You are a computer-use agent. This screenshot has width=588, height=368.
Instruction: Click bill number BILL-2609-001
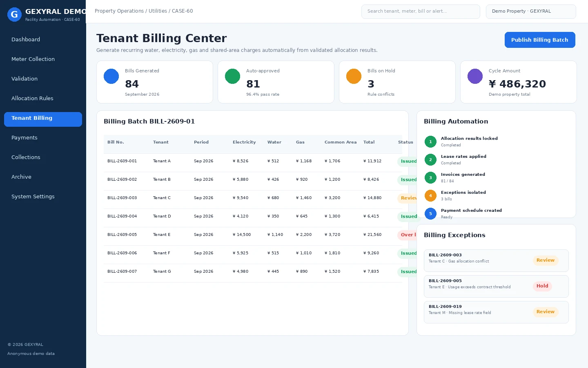tap(122, 161)
